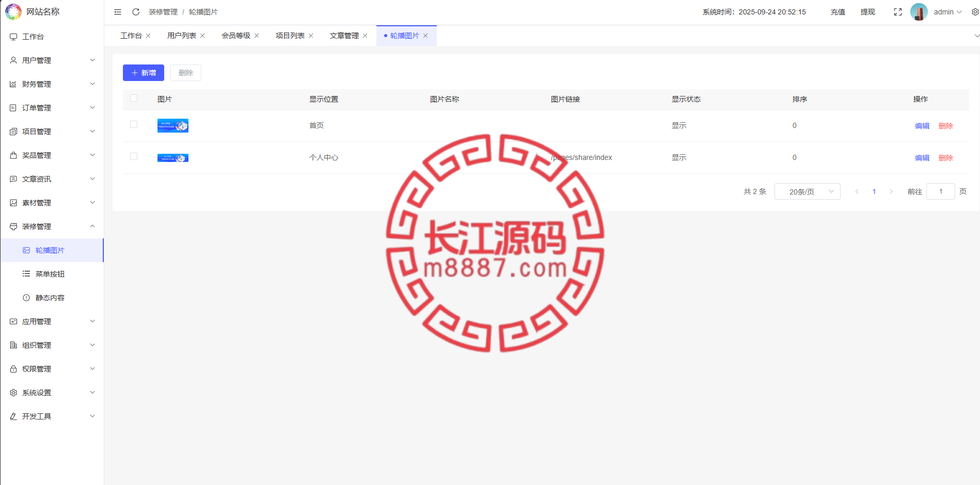Click the 新增 button
Image resolution: width=980 pixels, height=485 pixels.
(x=144, y=73)
